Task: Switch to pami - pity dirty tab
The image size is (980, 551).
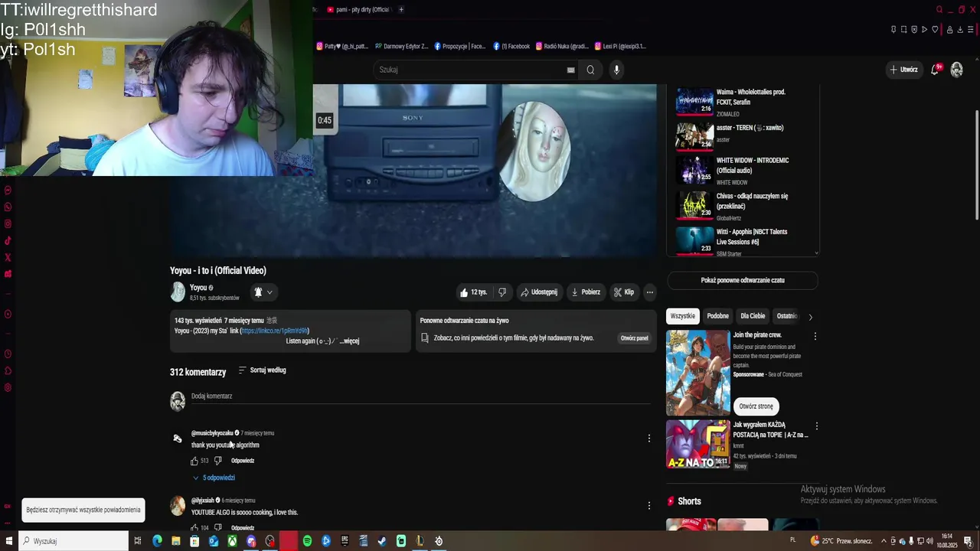Action: [358, 9]
